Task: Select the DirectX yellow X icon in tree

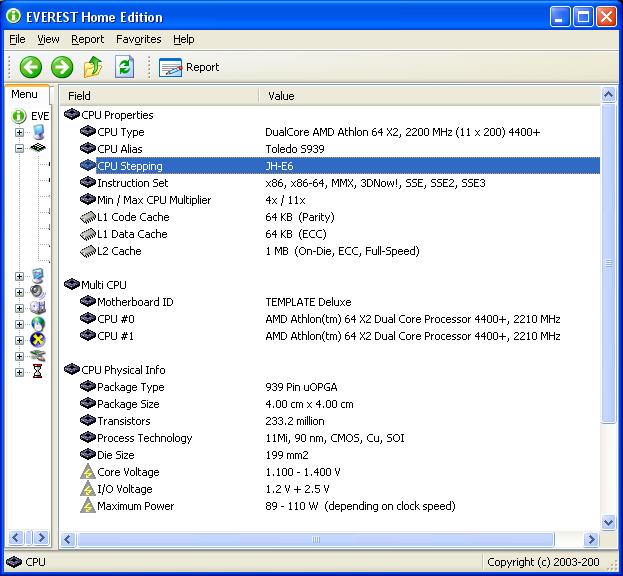Action: (x=38, y=340)
